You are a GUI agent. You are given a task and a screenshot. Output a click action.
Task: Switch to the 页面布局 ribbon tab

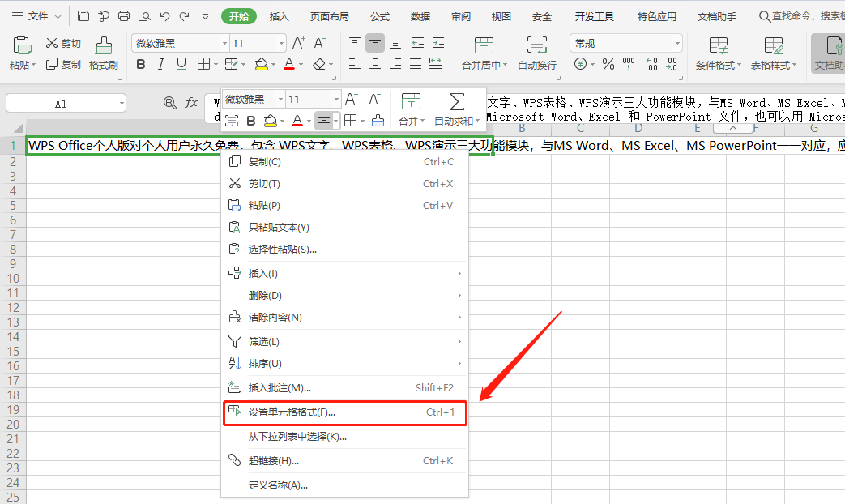[x=329, y=17]
